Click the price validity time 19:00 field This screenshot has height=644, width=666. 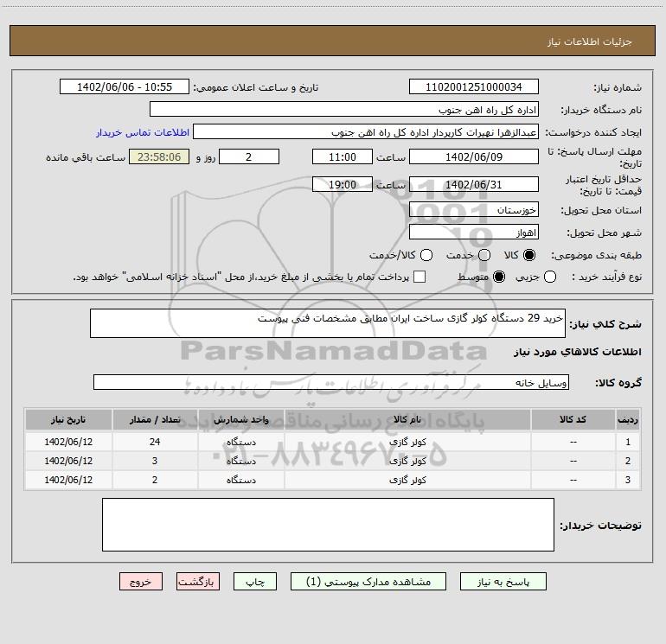point(343,184)
